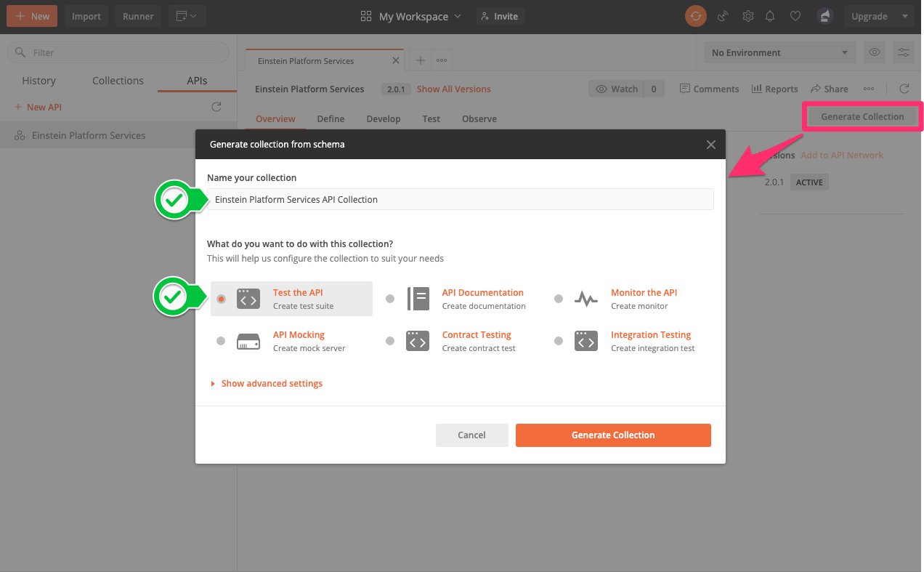
Task: Click the API Documentation book icon
Action: tap(418, 299)
